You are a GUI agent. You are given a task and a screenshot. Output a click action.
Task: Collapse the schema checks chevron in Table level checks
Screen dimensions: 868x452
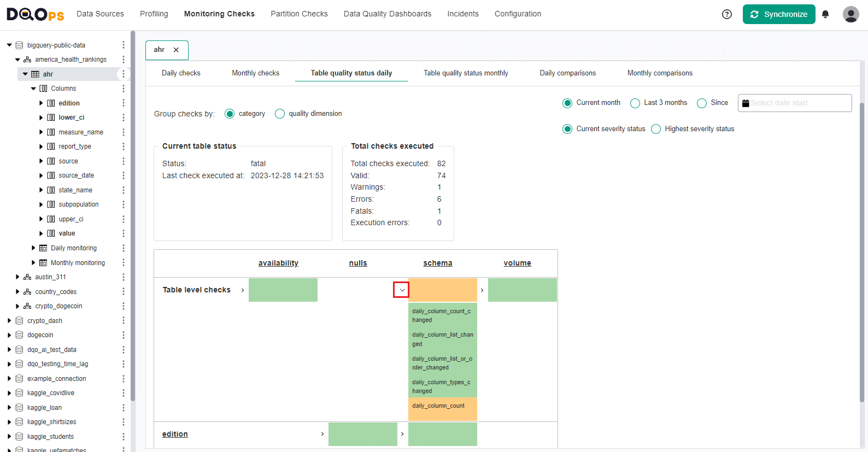pyautogui.click(x=402, y=290)
